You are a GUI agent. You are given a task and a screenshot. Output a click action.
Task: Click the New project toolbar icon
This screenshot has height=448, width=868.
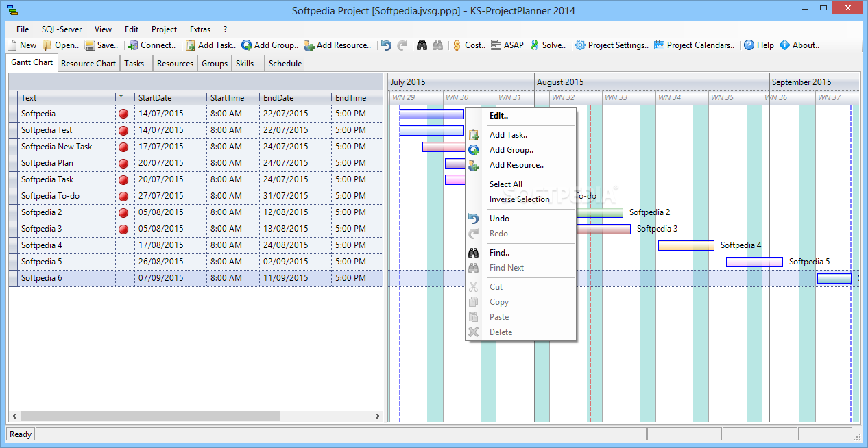[x=12, y=45]
